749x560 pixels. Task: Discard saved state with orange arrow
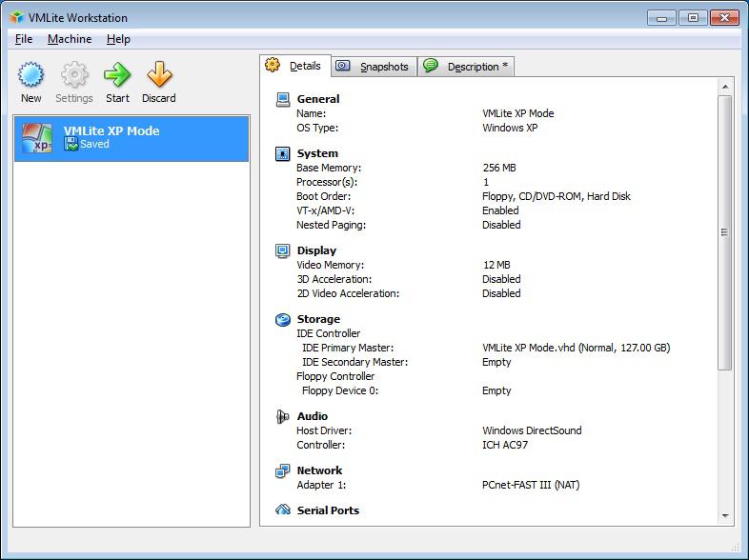[x=159, y=74]
